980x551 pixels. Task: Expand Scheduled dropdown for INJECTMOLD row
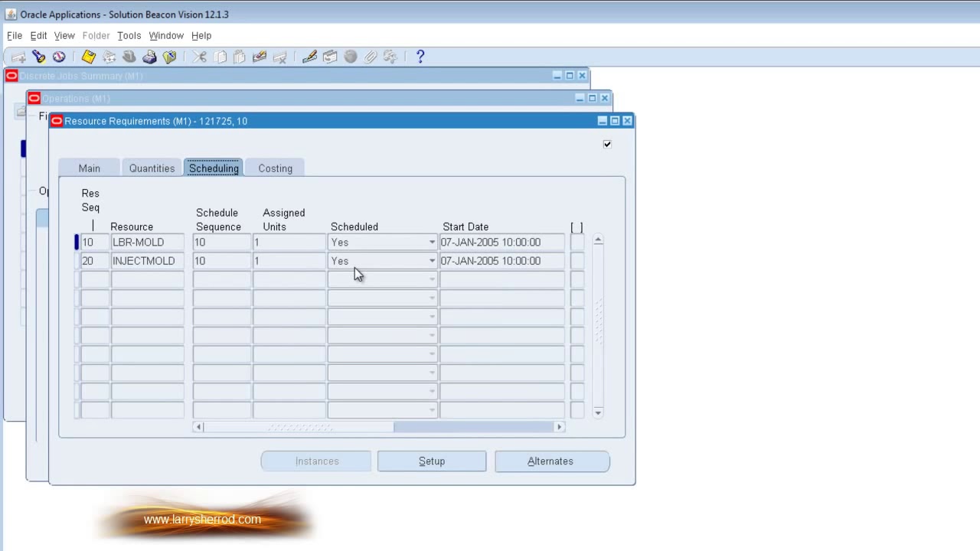click(x=432, y=261)
